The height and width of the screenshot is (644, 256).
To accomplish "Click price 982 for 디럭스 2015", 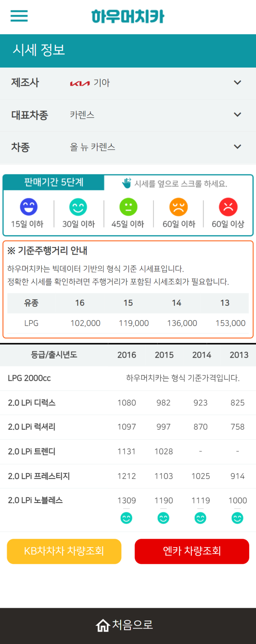I will [164, 403].
